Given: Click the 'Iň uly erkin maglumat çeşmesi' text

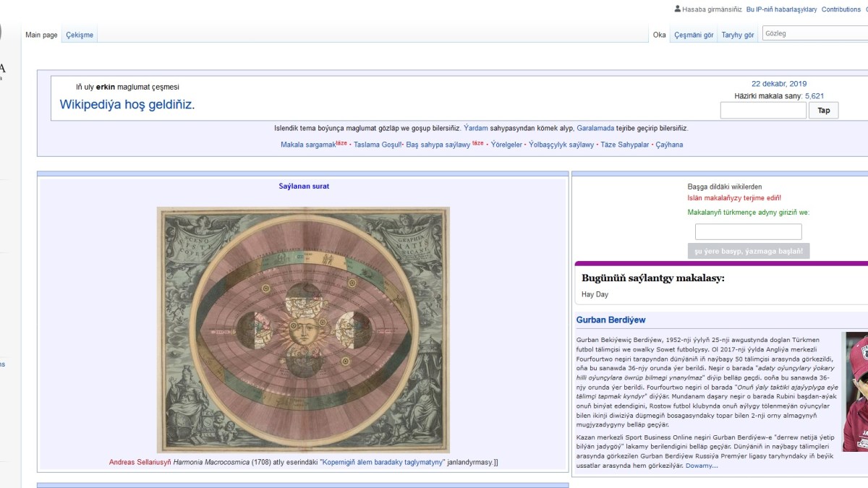Looking at the screenshot, I should click(127, 87).
